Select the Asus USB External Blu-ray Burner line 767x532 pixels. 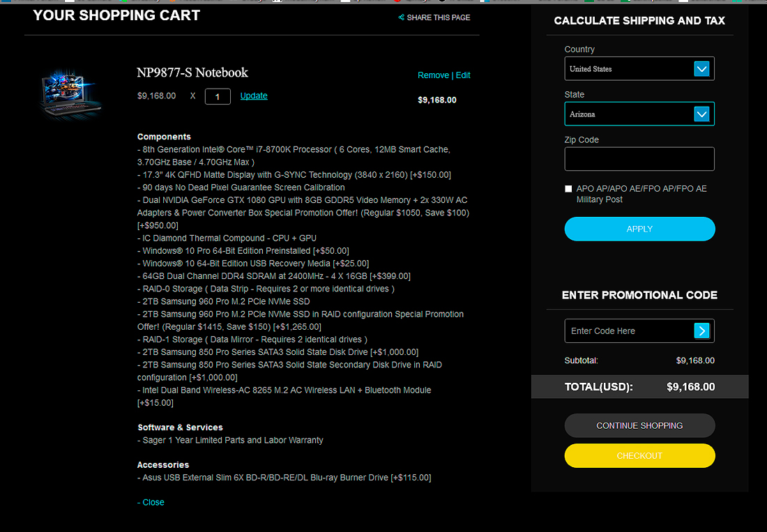click(284, 478)
